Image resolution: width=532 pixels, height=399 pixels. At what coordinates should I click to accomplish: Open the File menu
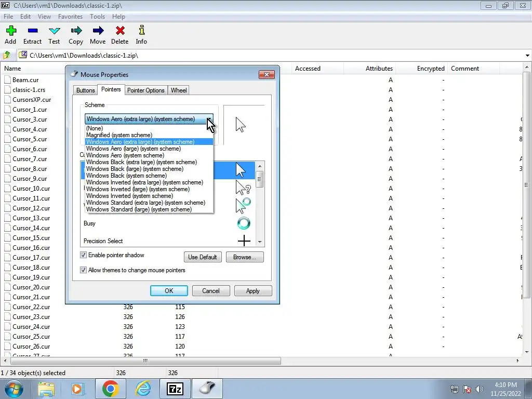[x=8, y=16]
